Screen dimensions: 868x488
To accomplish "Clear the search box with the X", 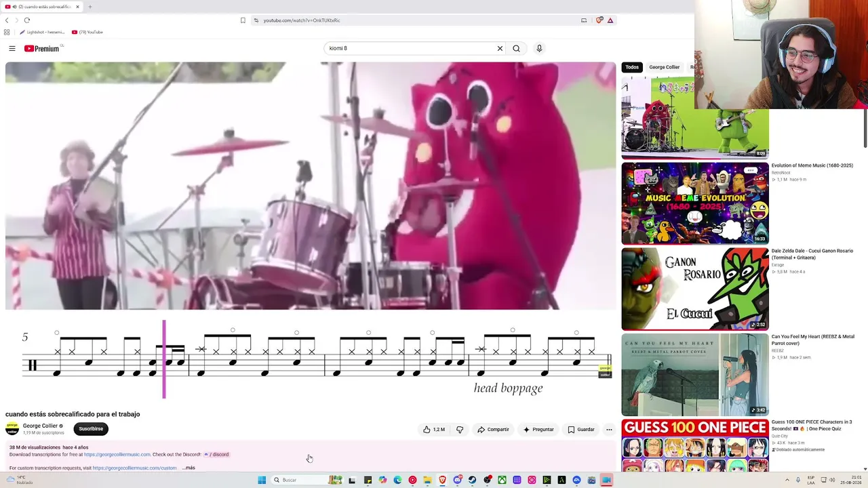I will [500, 48].
